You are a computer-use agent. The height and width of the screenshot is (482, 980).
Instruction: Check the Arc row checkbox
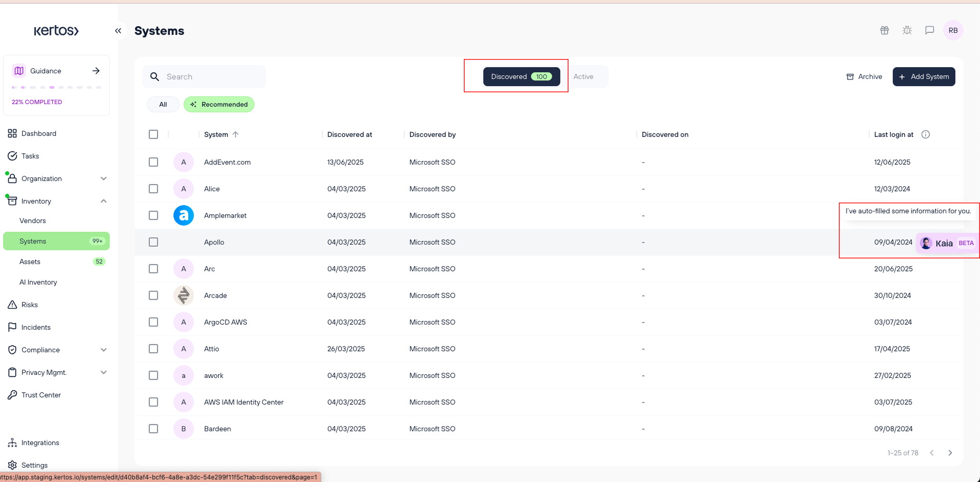153,269
